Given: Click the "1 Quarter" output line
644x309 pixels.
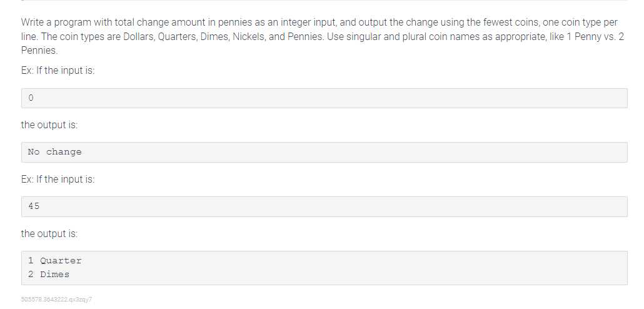Looking at the screenshot, I should 55,261.
